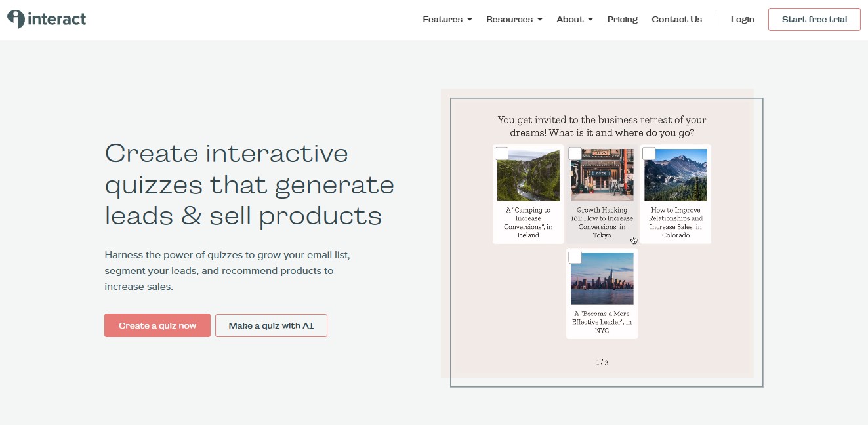This screenshot has width=868, height=425.
Task: Tick the checkbox on the Iceland camping card
Action: tap(502, 153)
